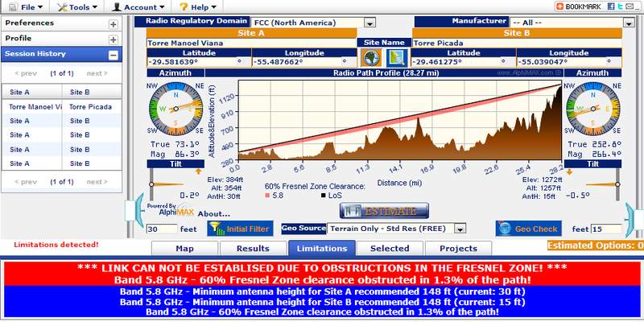Click the globe map locator icon
This screenshot has height=322, width=644.
(x=371, y=58)
